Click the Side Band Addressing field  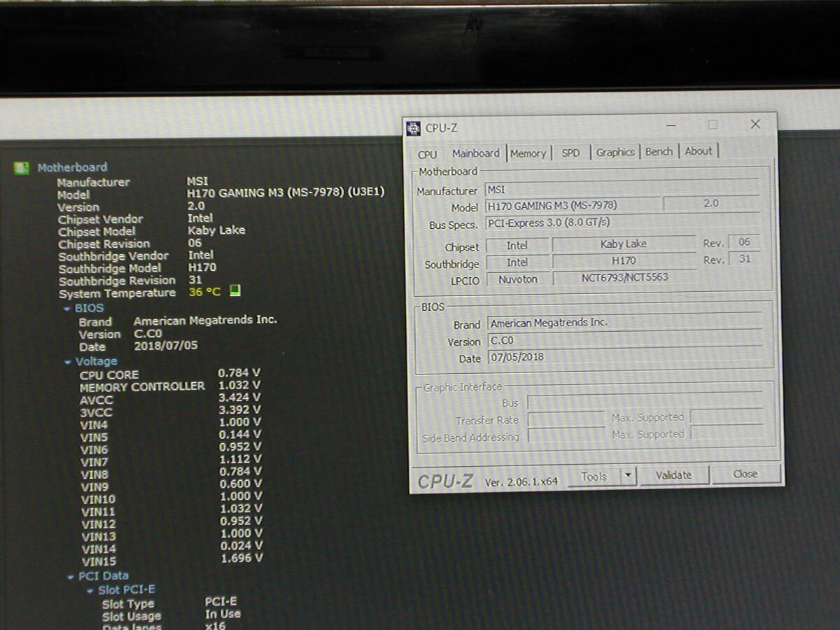tap(566, 435)
